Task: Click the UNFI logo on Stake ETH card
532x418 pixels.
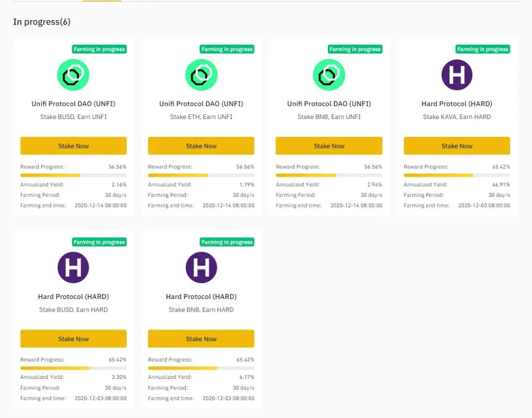Action: pos(201,75)
